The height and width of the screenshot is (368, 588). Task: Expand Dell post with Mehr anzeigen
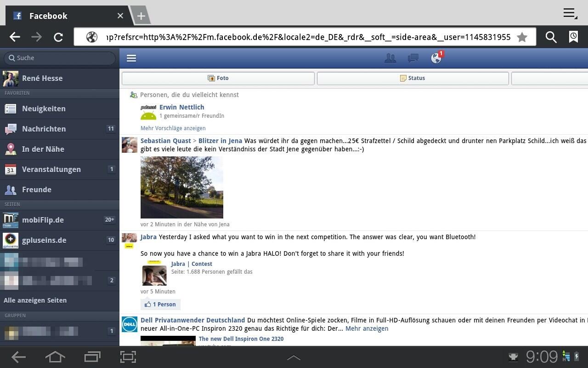coord(367,328)
